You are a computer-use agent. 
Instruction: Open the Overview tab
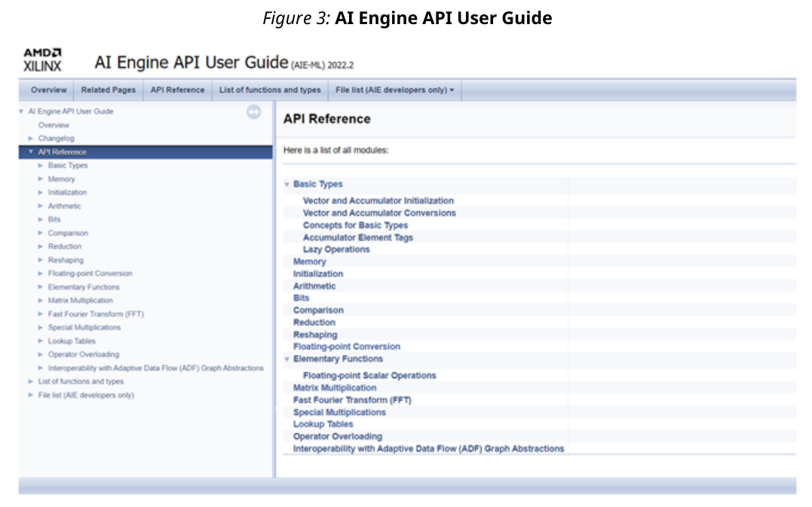pyautogui.click(x=49, y=90)
